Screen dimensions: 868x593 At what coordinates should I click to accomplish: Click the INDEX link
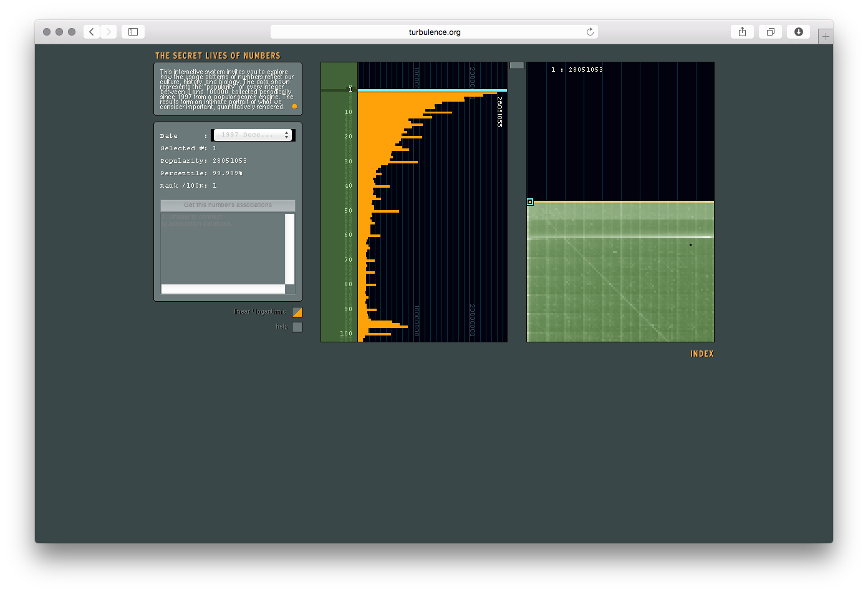(702, 354)
